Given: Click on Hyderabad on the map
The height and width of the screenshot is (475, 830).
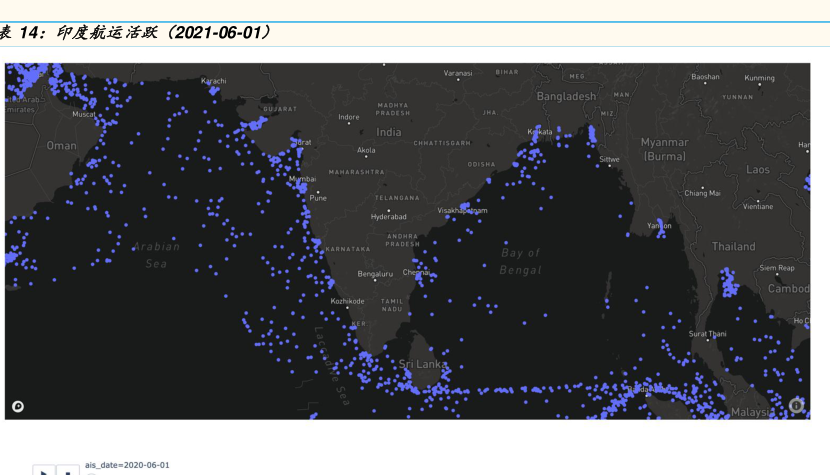Looking at the screenshot, I should pyautogui.click(x=388, y=216).
